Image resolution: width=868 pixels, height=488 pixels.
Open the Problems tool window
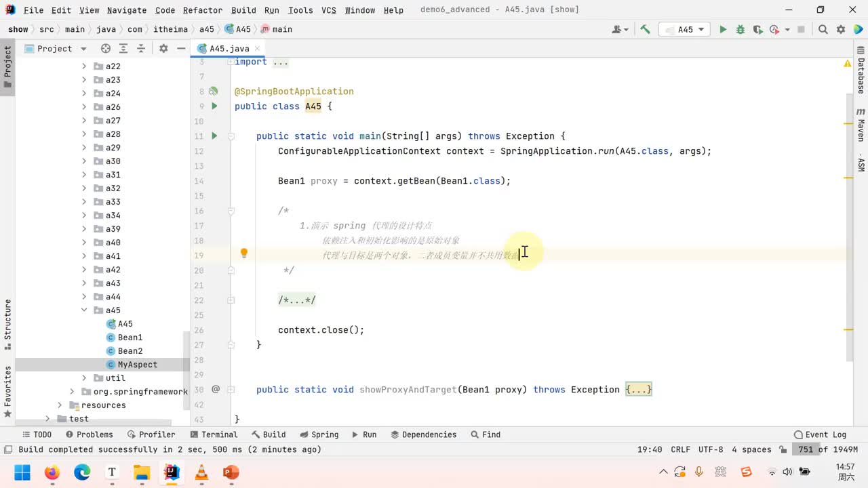tap(89, 434)
